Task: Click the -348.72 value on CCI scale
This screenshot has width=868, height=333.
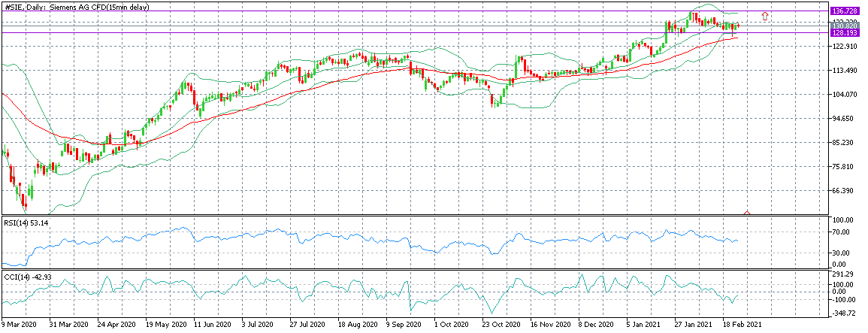Action: (843, 313)
